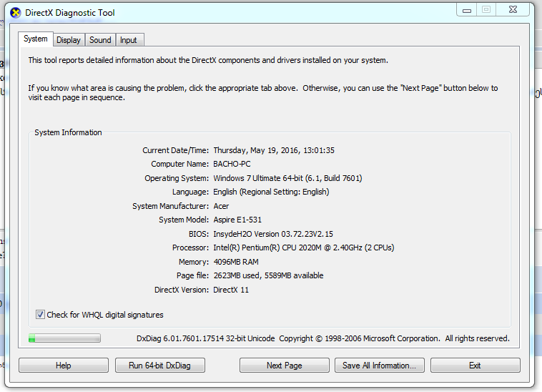
Task: Open the Display tab
Action: tap(69, 40)
